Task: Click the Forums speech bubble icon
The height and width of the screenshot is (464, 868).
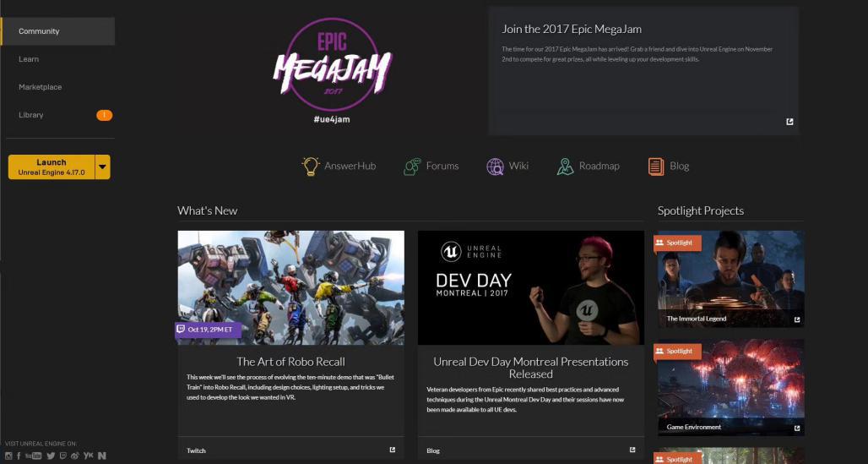Action: pyautogui.click(x=412, y=166)
